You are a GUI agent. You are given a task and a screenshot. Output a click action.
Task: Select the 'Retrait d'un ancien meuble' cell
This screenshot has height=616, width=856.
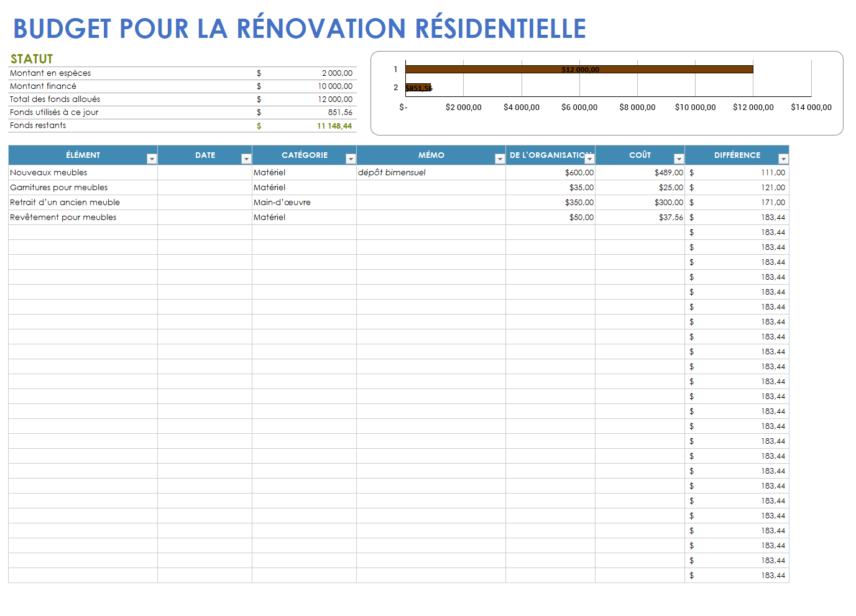(x=83, y=203)
